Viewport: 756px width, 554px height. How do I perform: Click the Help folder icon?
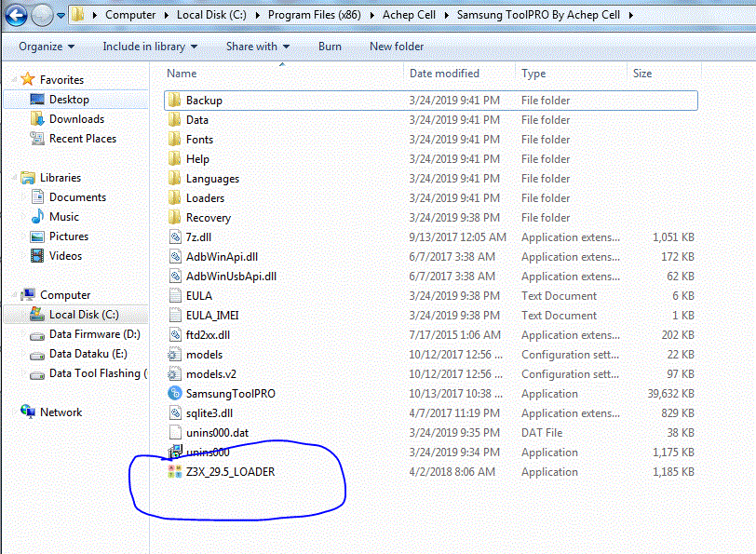point(174,158)
